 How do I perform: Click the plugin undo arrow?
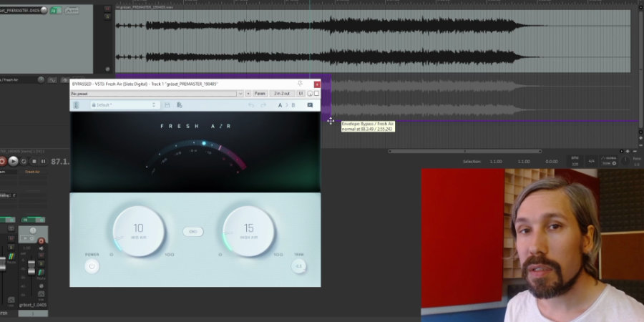coord(251,105)
